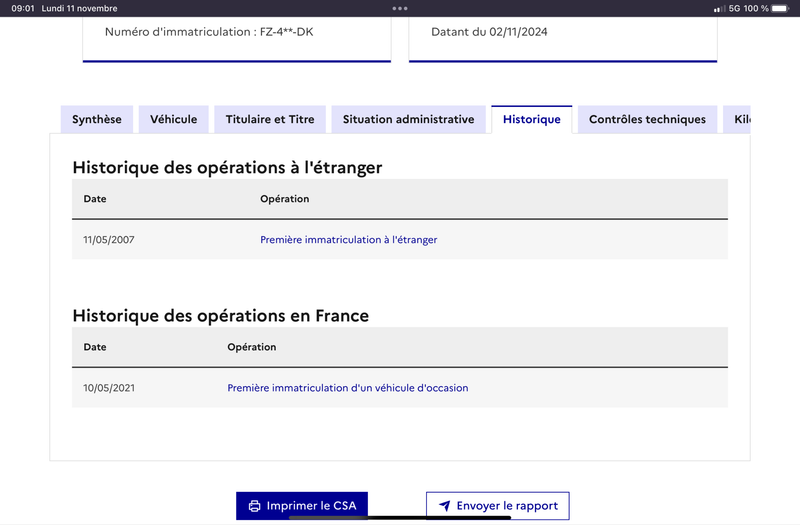Image resolution: width=800 pixels, height=525 pixels.
Task: Open the partially visible Kilométrage tab
Action: coord(737,119)
